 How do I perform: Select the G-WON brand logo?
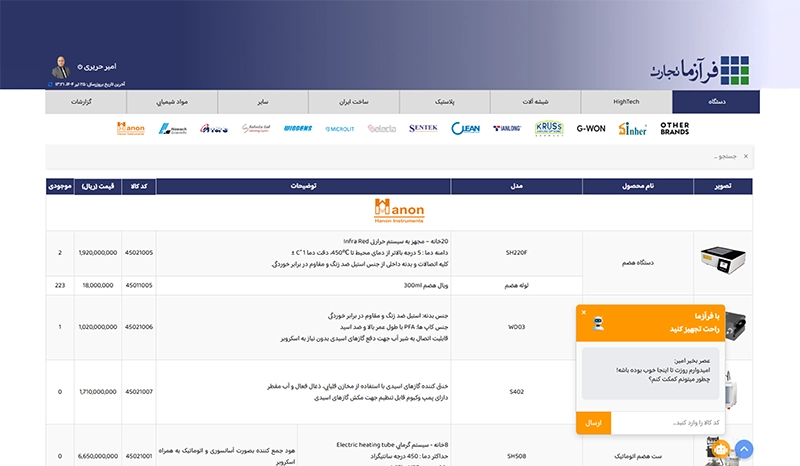(x=591, y=129)
